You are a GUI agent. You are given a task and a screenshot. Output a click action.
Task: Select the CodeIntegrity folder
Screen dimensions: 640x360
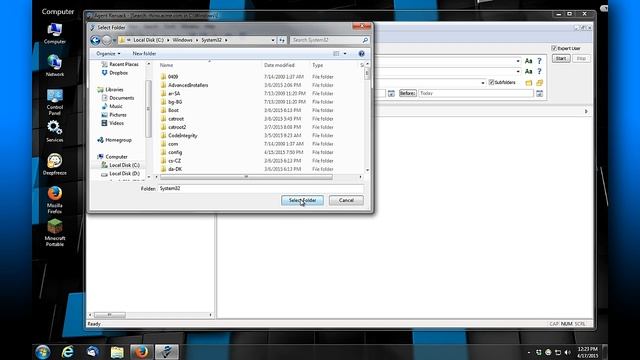coord(182,136)
